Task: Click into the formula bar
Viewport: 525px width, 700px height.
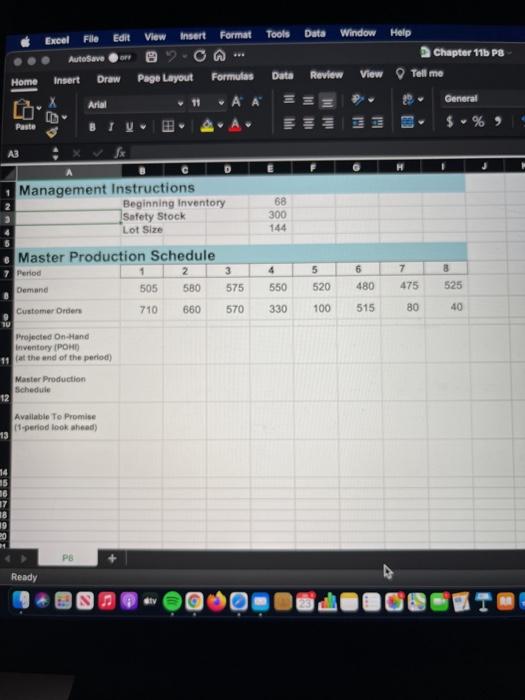Action: 328,150
